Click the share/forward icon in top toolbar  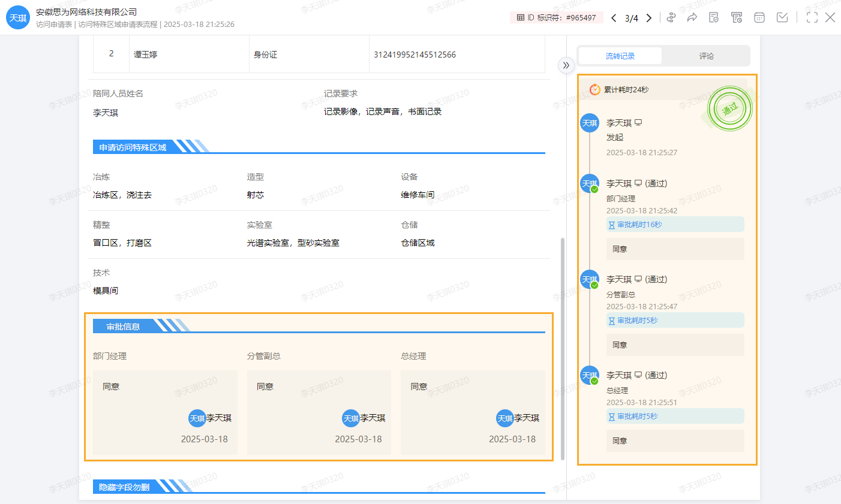click(x=692, y=17)
